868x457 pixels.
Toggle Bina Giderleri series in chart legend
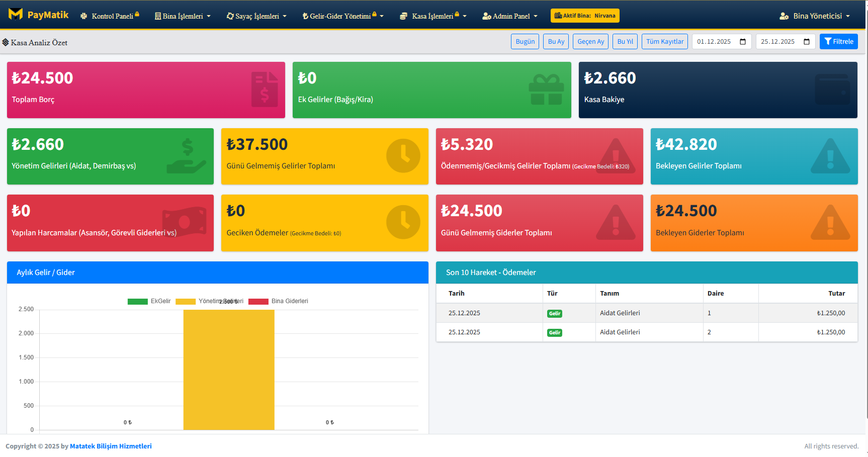coord(278,301)
